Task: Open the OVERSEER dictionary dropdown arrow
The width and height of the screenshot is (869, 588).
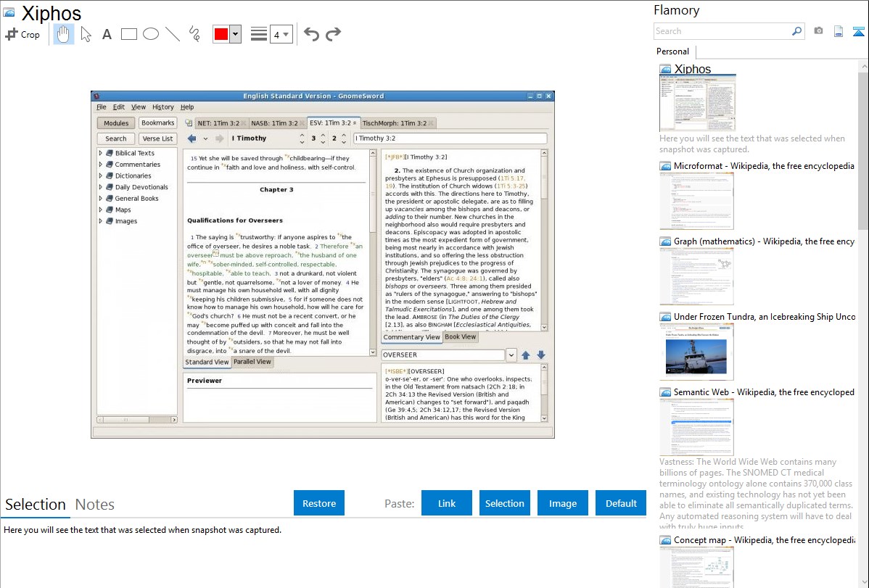Action: pos(511,355)
